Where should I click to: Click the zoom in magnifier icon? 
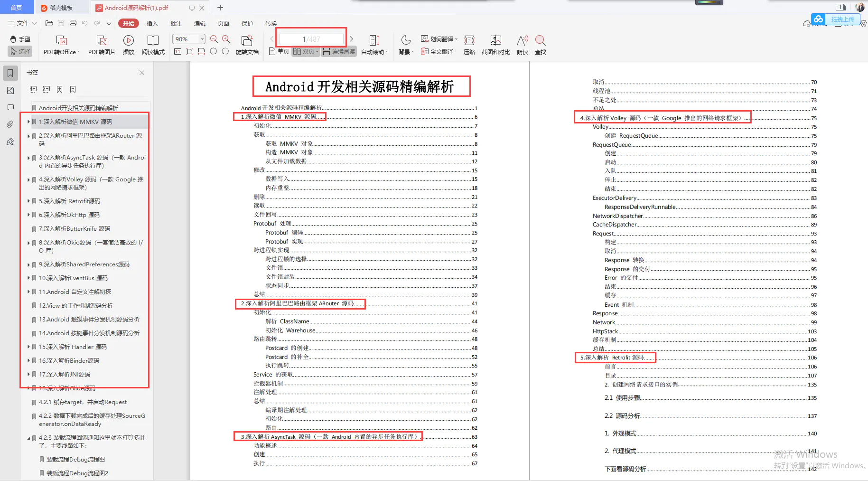(x=226, y=39)
